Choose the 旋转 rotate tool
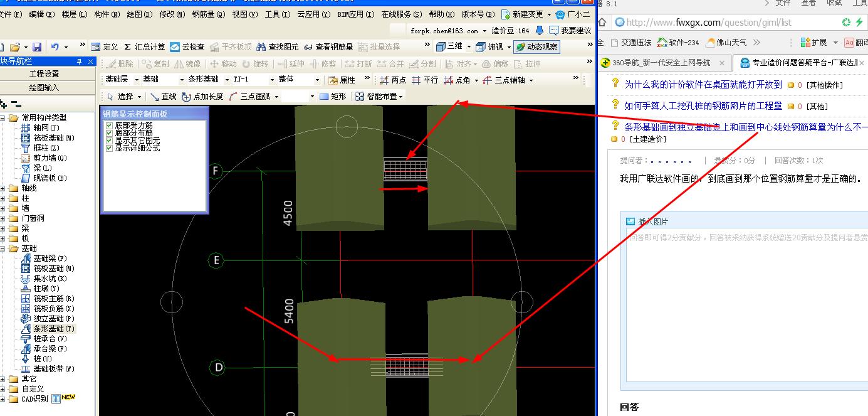The image size is (868, 416). click(256, 64)
